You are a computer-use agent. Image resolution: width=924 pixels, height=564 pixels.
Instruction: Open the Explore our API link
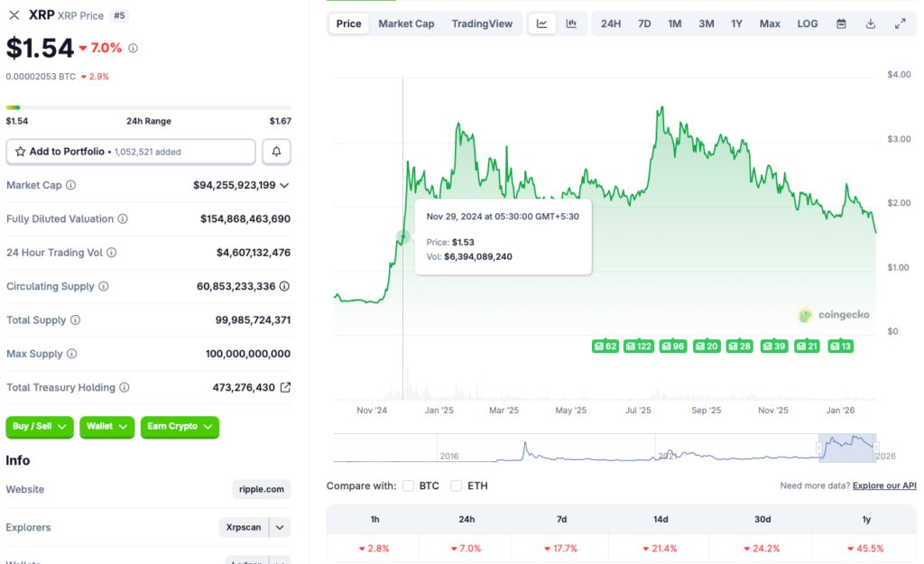tap(884, 485)
